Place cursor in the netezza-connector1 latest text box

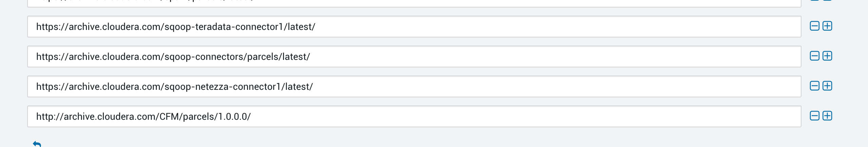tap(414, 86)
